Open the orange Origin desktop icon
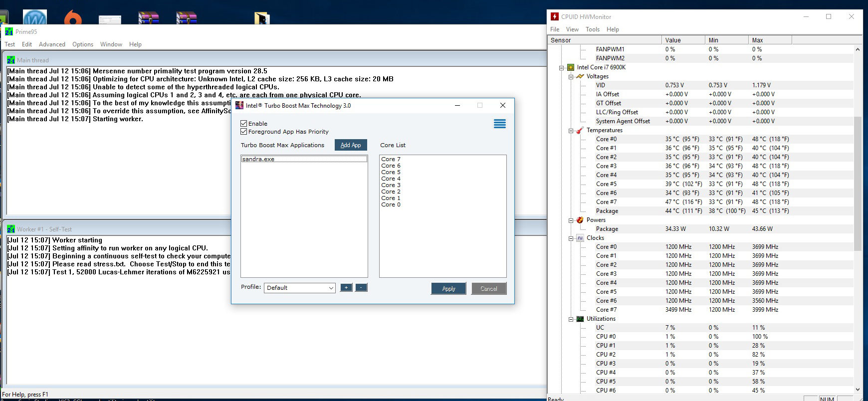Screen dimensions: 868x401 point(73,18)
